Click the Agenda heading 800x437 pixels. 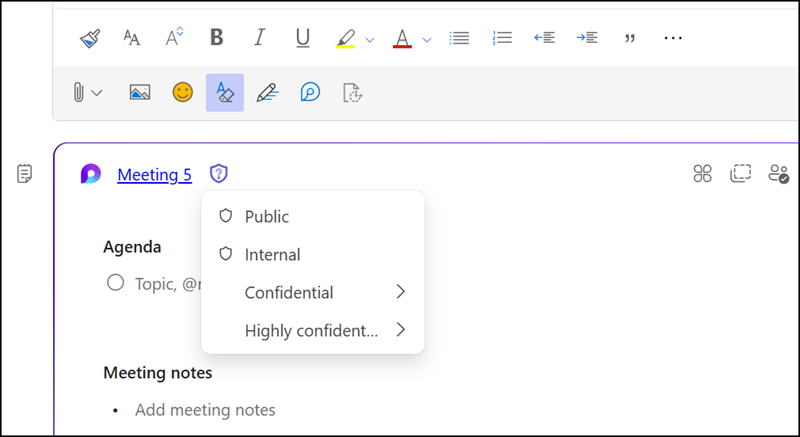pos(132,247)
